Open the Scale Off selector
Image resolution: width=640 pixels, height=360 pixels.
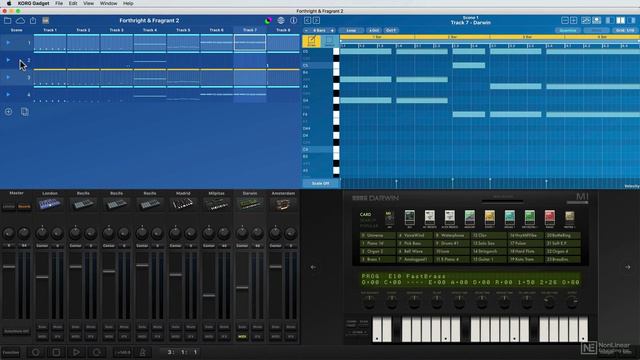[x=320, y=184]
